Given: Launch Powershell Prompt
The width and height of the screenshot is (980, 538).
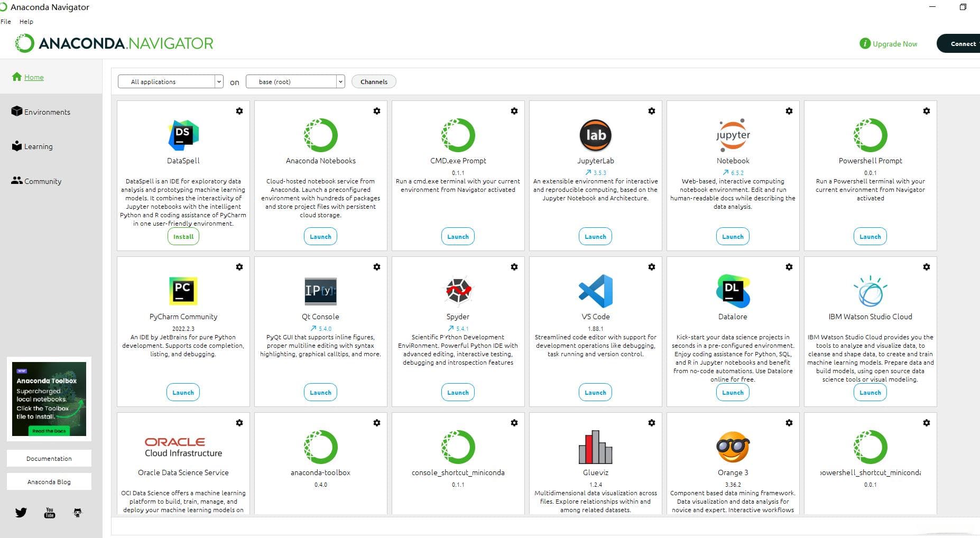Looking at the screenshot, I should pyautogui.click(x=870, y=236).
